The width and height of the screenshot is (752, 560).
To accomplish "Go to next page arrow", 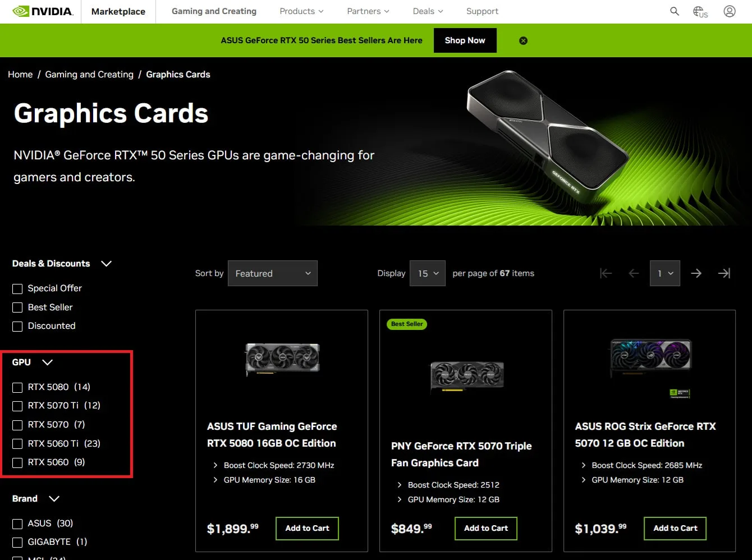I will (696, 273).
